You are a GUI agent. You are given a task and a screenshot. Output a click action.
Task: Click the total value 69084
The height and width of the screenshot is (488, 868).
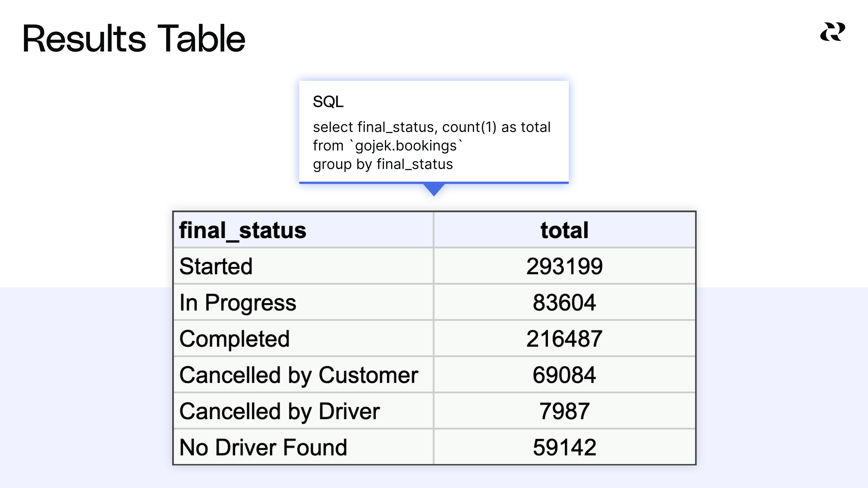point(564,375)
